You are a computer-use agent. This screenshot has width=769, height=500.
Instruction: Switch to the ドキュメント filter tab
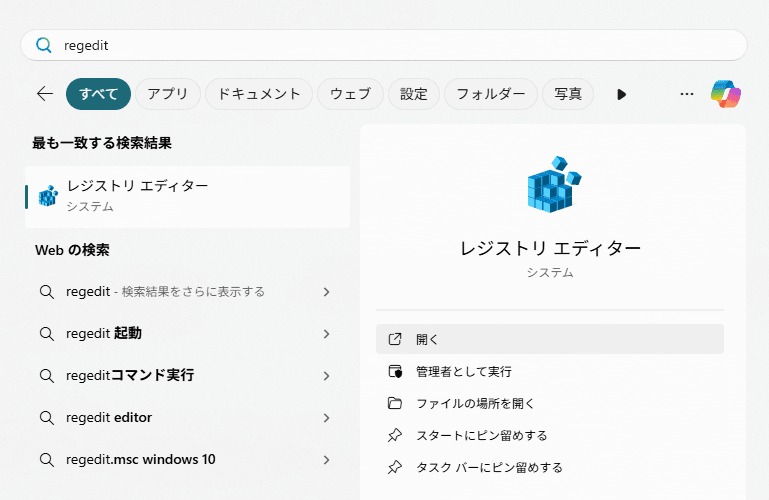[258, 94]
